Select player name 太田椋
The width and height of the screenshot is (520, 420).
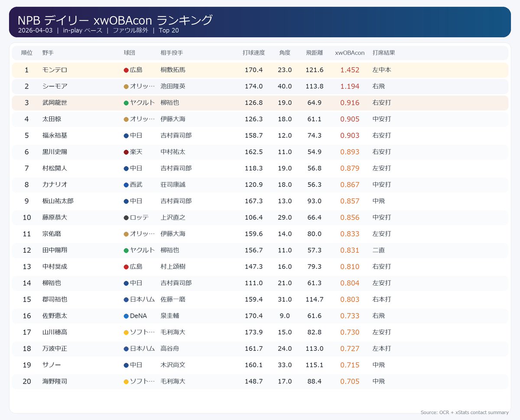(52, 119)
